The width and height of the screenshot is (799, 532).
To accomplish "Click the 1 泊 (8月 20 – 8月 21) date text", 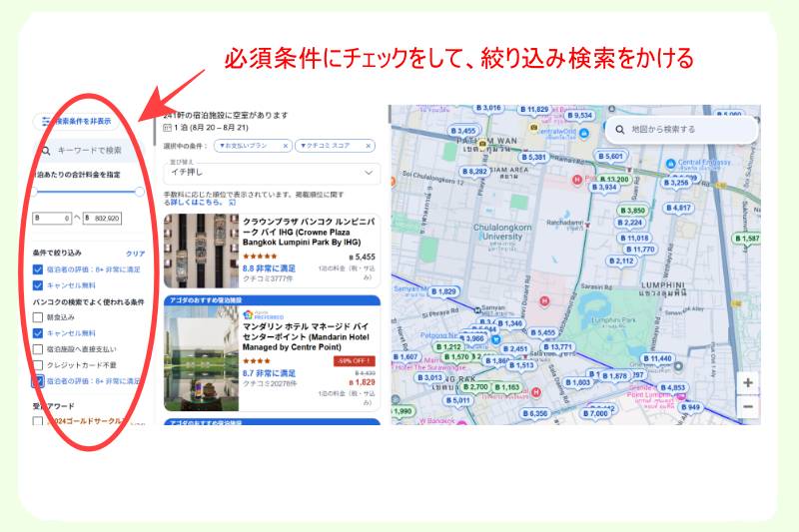I will click(211, 128).
